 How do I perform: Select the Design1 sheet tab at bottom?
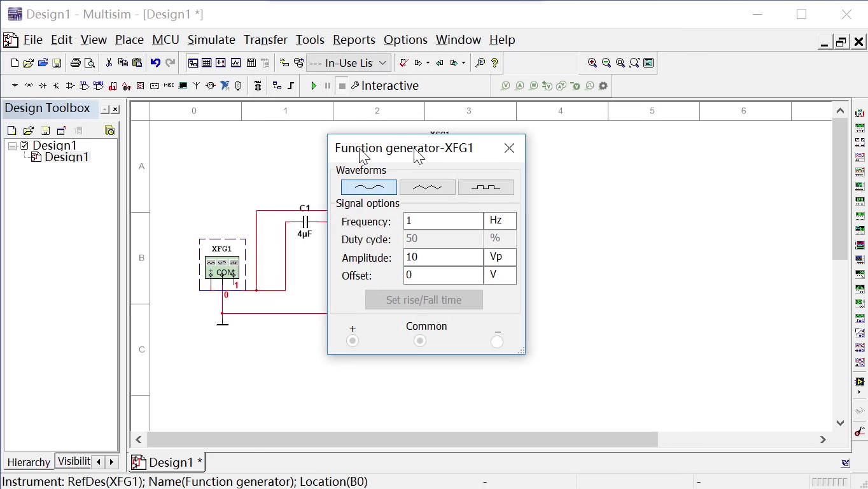pos(169,462)
